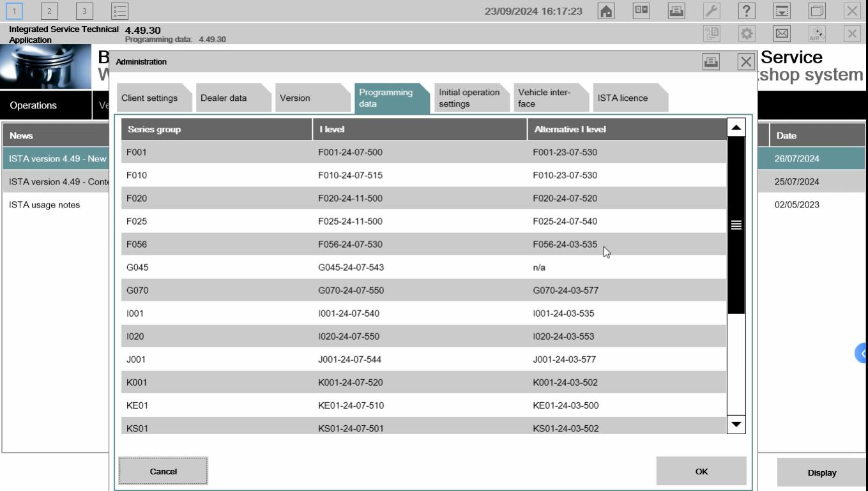Select cell F010-24-07-515
Viewport: 868px width, 491px height.
420,175
